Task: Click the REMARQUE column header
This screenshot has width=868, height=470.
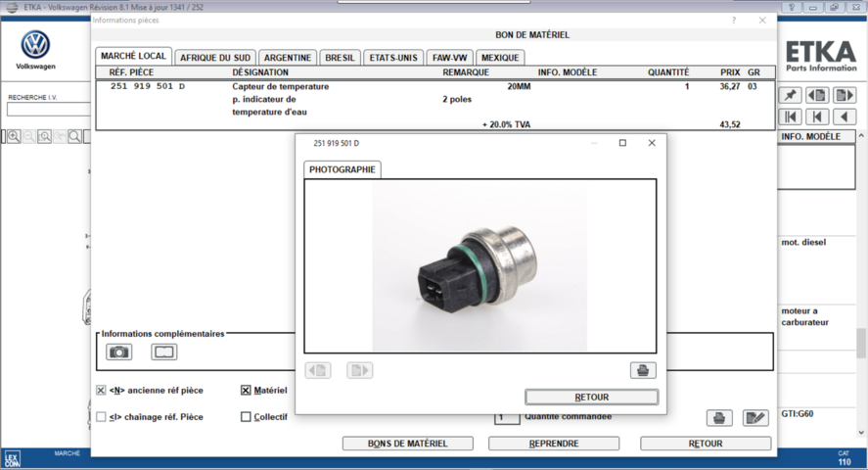Action: [x=466, y=72]
